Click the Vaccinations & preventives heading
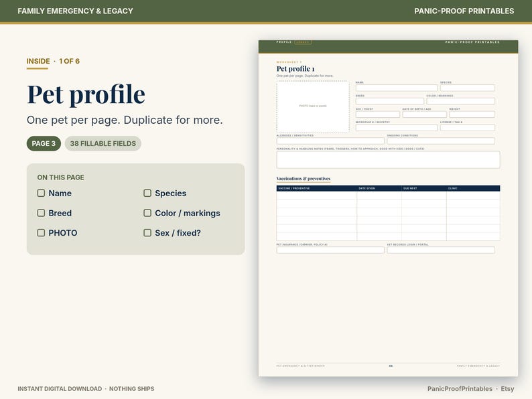532x399 pixels. (x=304, y=179)
